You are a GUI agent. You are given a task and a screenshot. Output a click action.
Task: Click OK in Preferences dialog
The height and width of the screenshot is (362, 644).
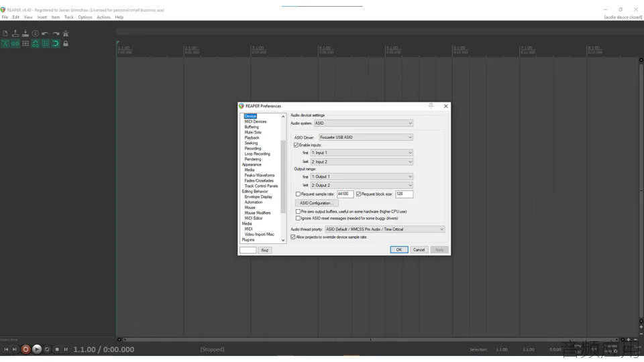(x=398, y=249)
